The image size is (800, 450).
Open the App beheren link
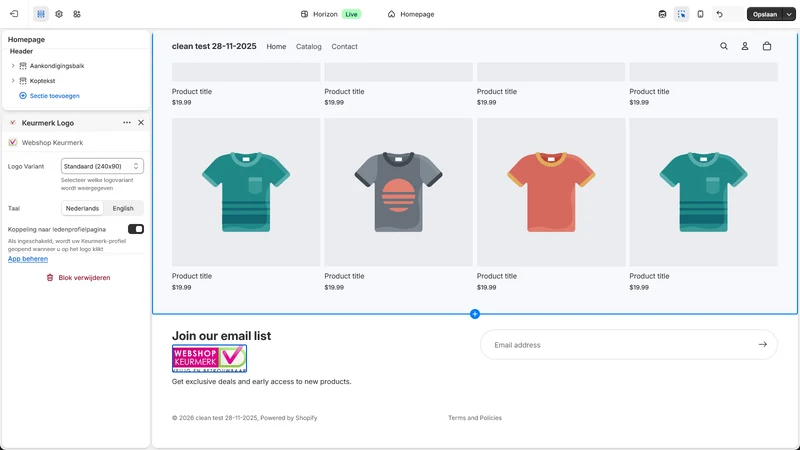(x=28, y=259)
